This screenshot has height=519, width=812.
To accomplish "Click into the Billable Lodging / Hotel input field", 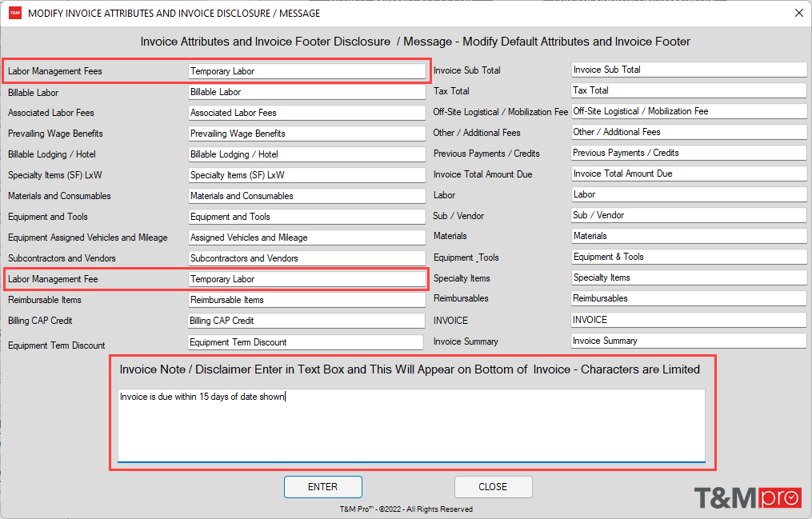I will tap(306, 154).
